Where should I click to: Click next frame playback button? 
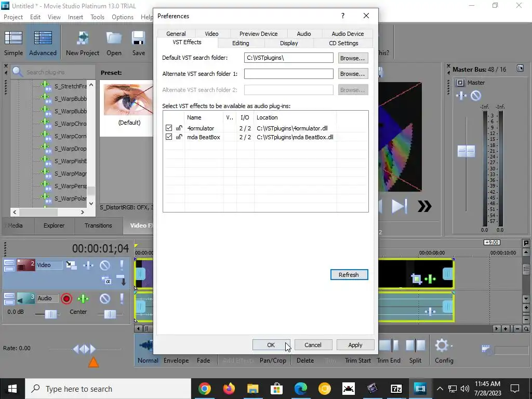coord(399,206)
